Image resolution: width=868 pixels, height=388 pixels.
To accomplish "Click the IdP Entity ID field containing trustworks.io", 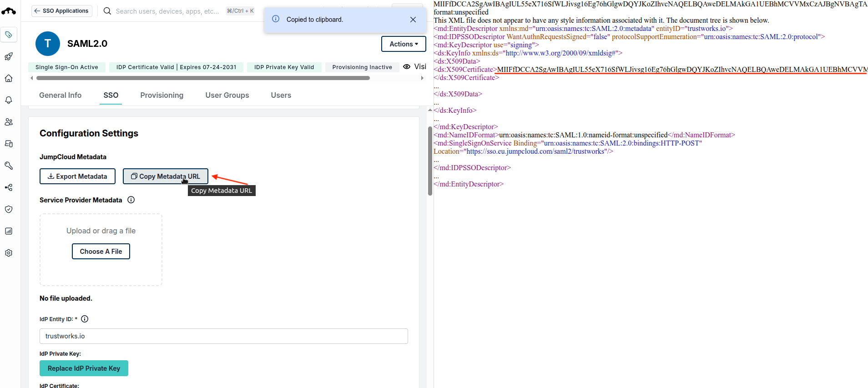I will point(224,336).
